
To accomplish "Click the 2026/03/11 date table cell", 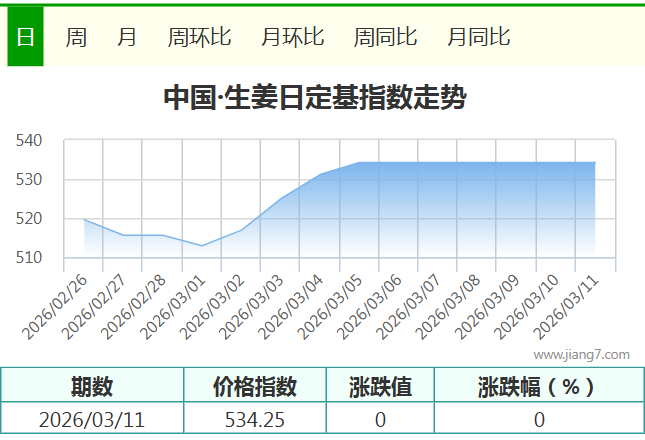I will [x=92, y=419].
